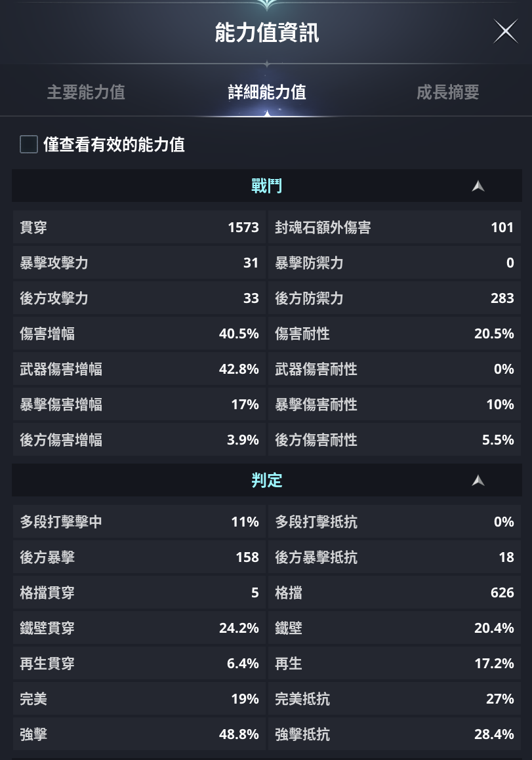Click the 武器傷害增幅 stat row

click(139, 370)
